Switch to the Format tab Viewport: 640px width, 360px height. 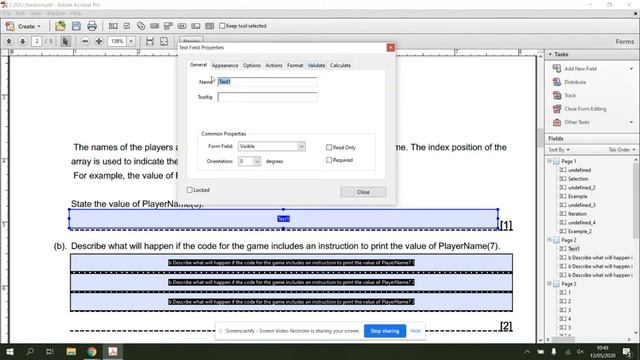[295, 65]
